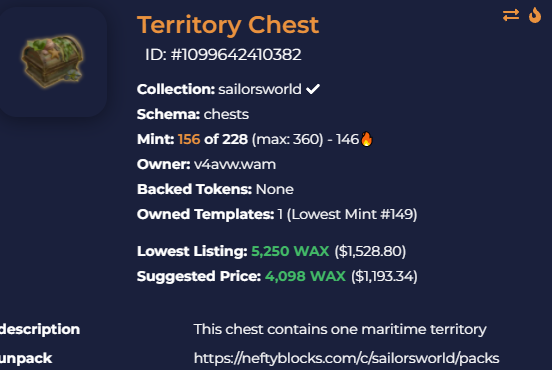552x370 pixels.
Task: Click the Territory Chest title
Action: pyautogui.click(x=228, y=25)
